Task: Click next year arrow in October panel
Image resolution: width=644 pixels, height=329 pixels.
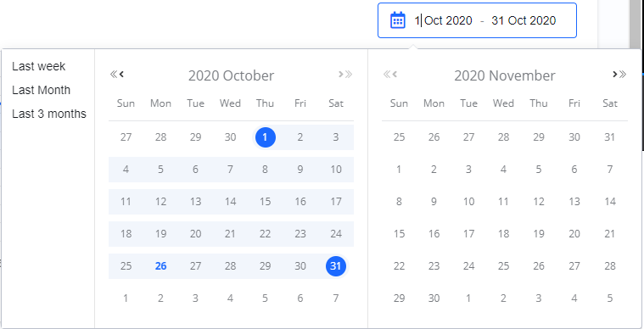Action: [349, 75]
